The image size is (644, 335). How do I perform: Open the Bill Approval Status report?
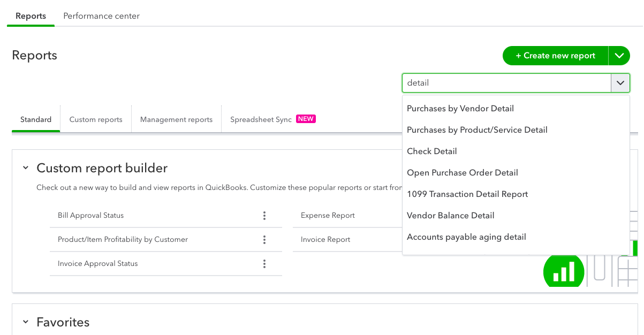[x=91, y=216]
